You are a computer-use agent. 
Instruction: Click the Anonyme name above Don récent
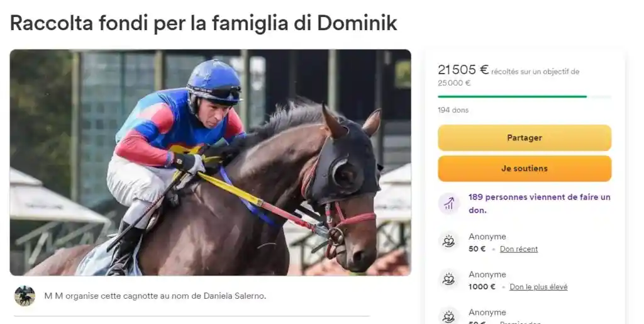[x=487, y=237]
